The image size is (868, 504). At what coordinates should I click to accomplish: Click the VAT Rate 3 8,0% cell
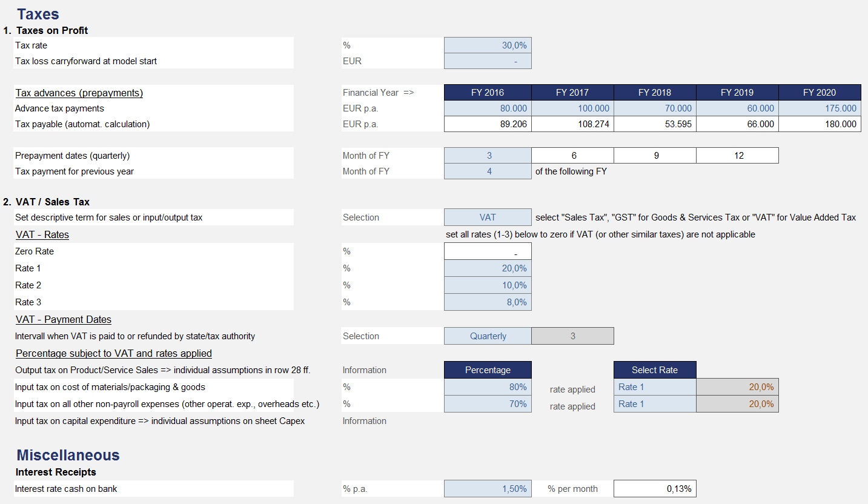coord(488,302)
